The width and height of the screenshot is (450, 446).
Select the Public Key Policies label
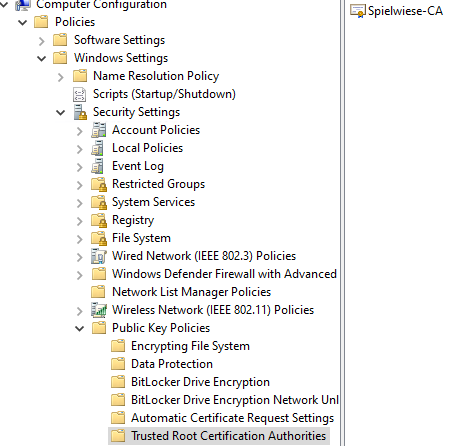tap(161, 328)
